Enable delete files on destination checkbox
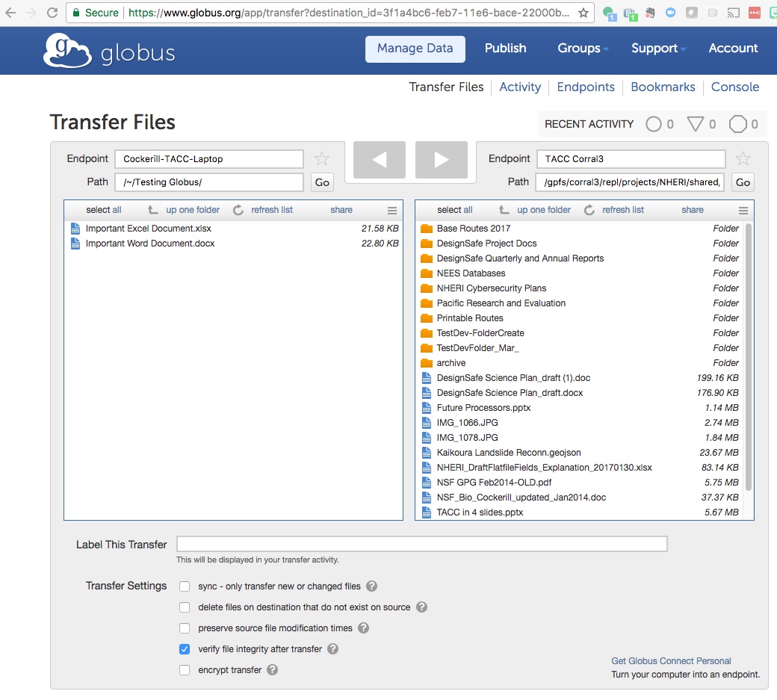Image resolution: width=777 pixels, height=700 pixels. click(185, 607)
